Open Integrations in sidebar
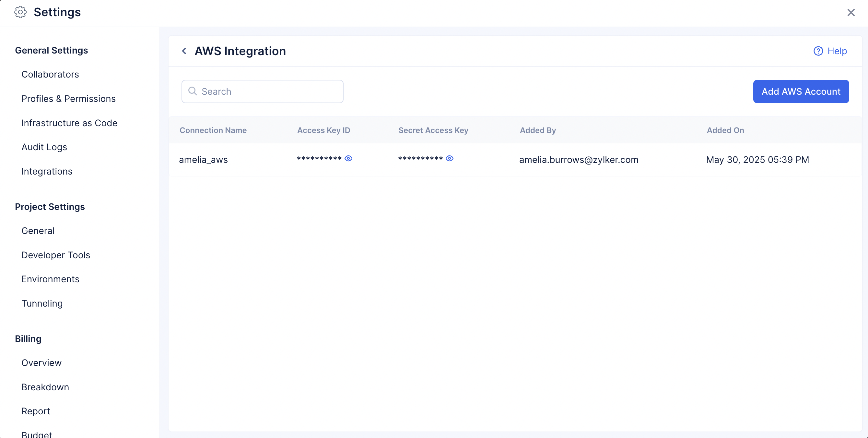868x438 pixels. pyautogui.click(x=47, y=171)
